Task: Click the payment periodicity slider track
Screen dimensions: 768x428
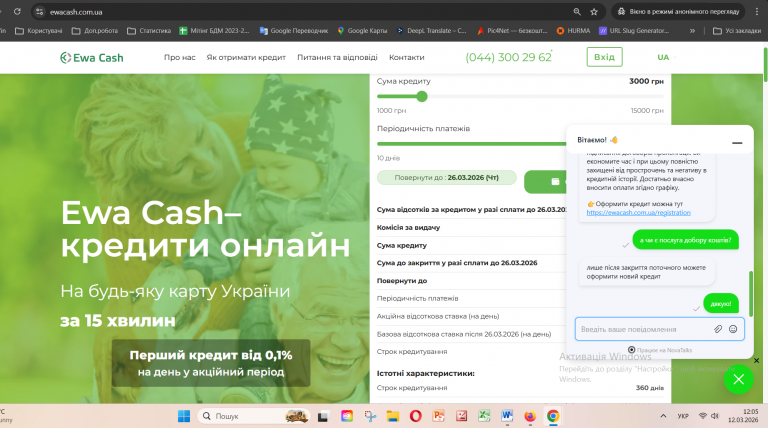Action: [471, 144]
